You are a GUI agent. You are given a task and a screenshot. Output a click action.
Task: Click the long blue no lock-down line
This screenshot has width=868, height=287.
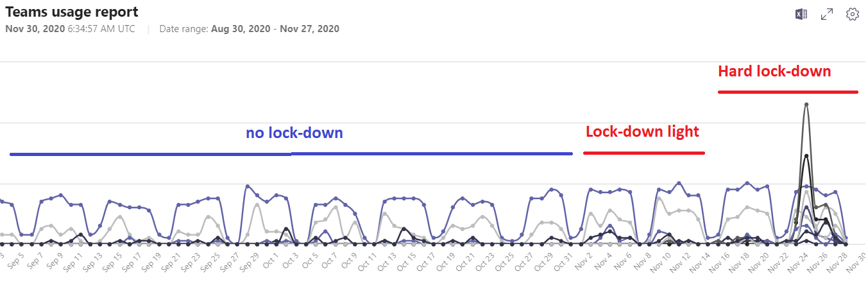coord(291,154)
